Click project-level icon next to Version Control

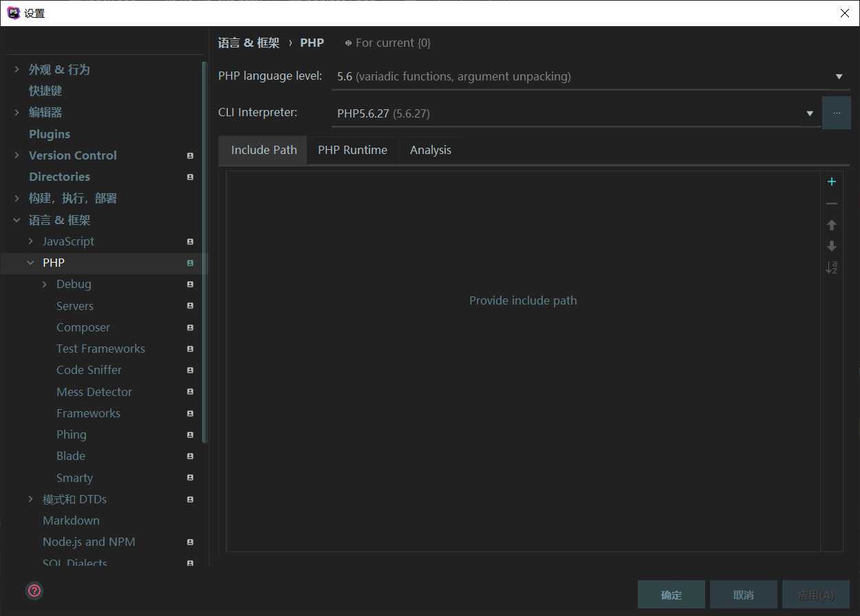191,156
